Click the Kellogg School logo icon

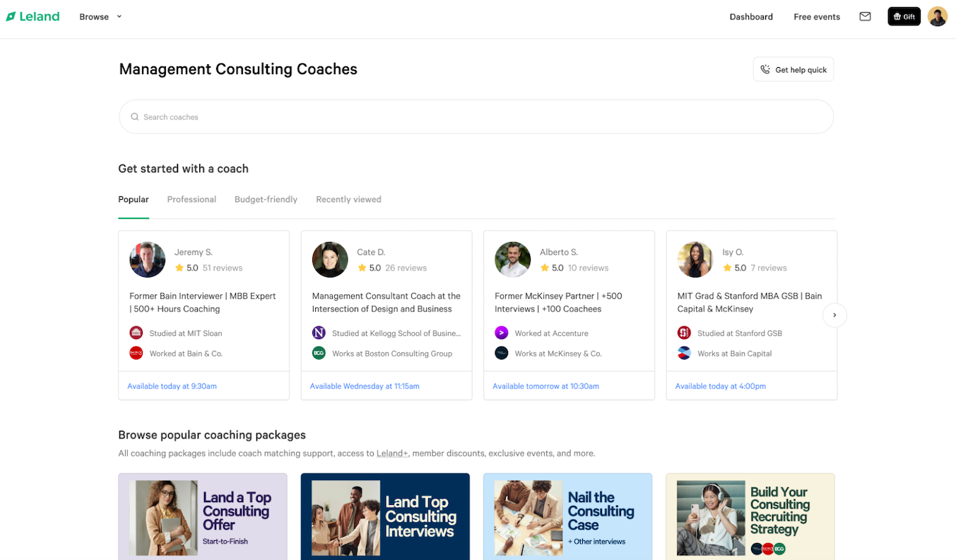pyautogui.click(x=319, y=333)
